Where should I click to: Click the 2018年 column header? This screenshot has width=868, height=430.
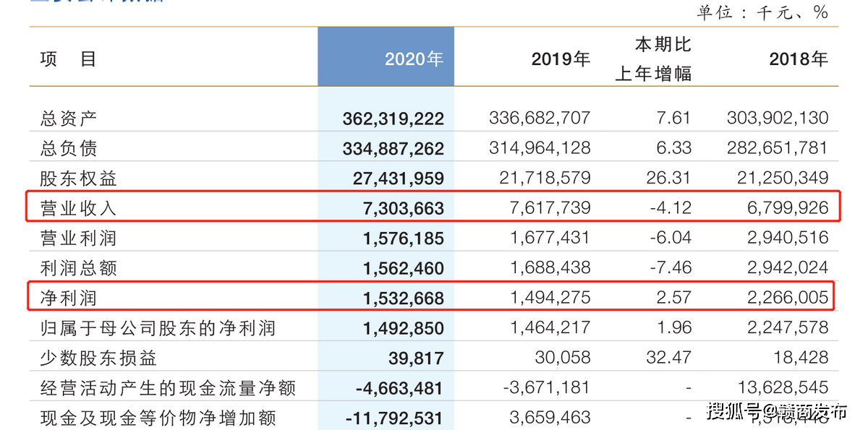point(799,59)
